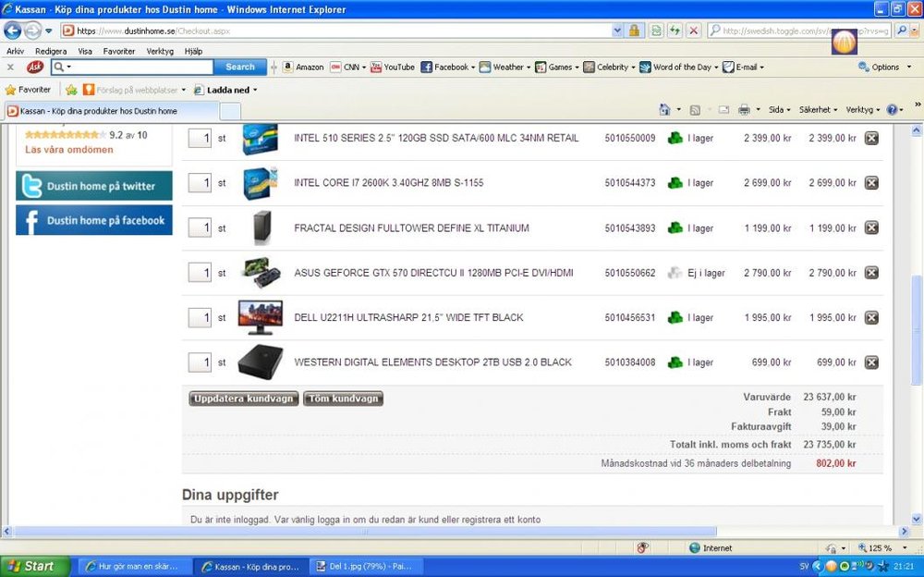The height and width of the screenshot is (577, 924).
Task: Click the quantity field for Intel Core i7
Action: [x=200, y=183]
